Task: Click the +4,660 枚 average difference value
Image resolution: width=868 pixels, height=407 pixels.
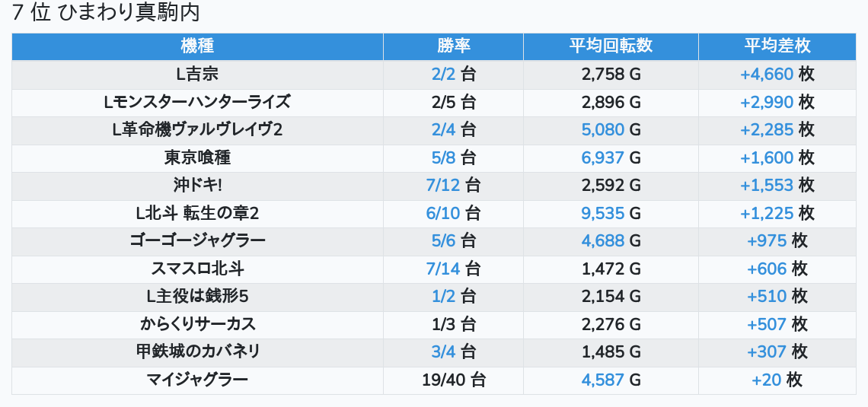Action: click(x=777, y=75)
